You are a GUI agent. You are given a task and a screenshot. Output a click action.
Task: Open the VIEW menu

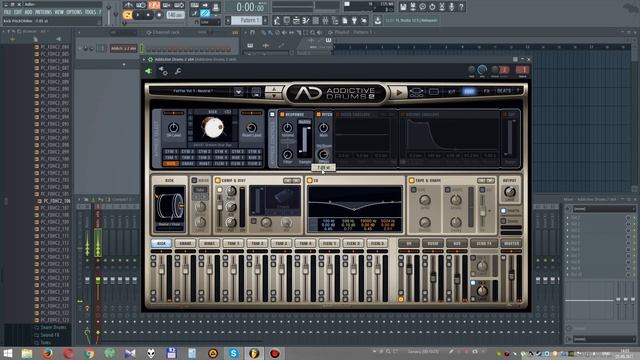59,12
